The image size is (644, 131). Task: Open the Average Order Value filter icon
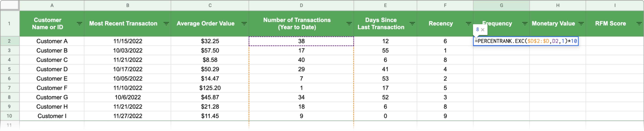[244, 24]
